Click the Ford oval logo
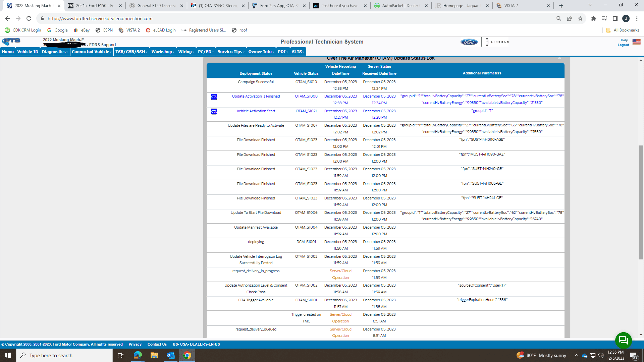Viewport: 644px width, 362px height. (x=469, y=42)
